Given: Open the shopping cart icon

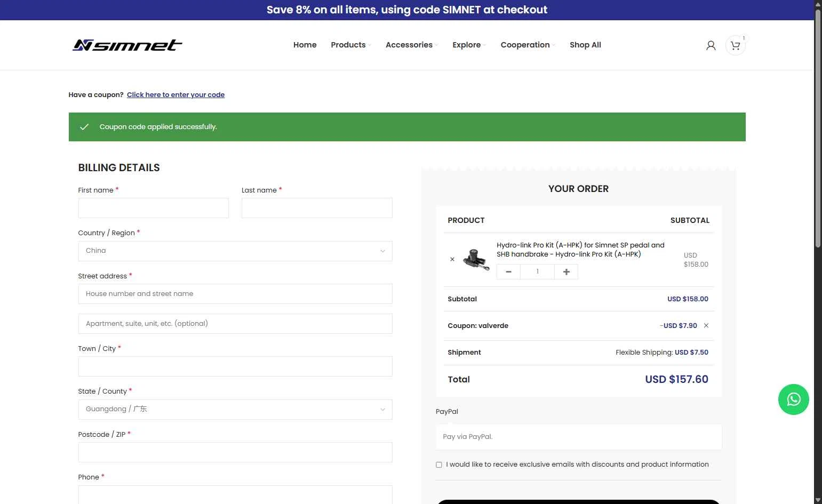Looking at the screenshot, I should tap(736, 45).
